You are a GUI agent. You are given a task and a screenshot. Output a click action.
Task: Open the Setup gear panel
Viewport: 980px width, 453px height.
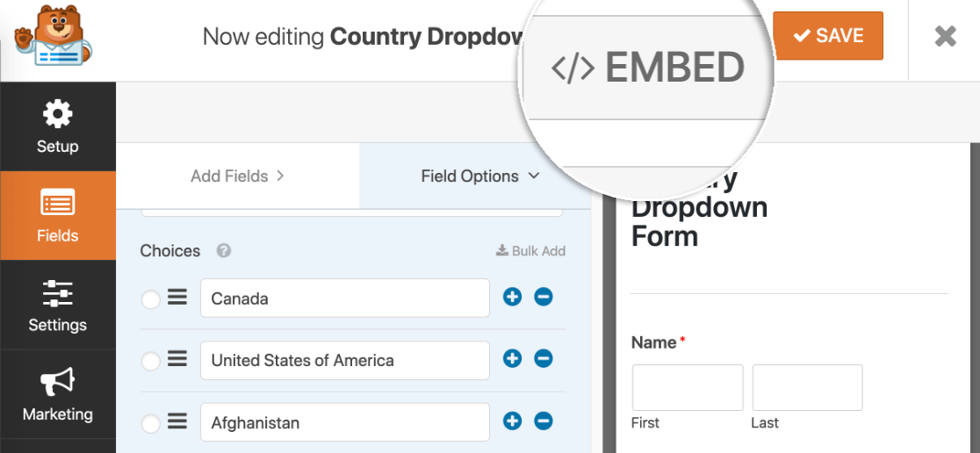pos(57,126)
